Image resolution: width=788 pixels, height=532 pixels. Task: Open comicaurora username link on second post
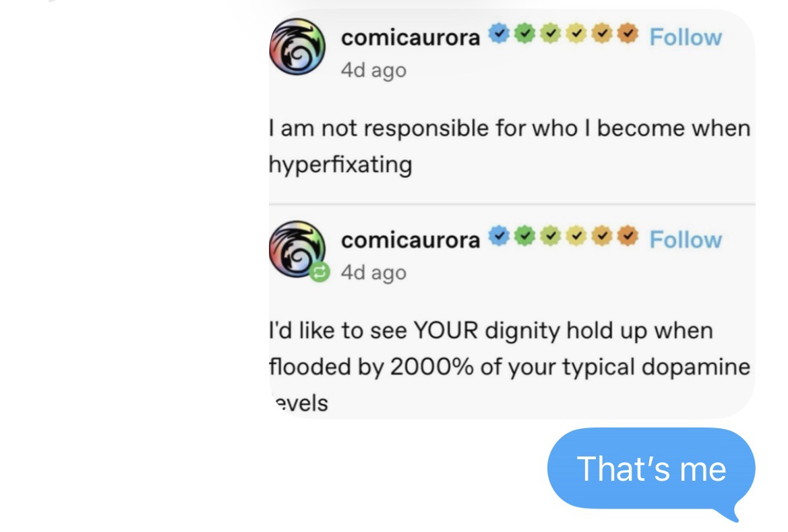pos(411,240)
